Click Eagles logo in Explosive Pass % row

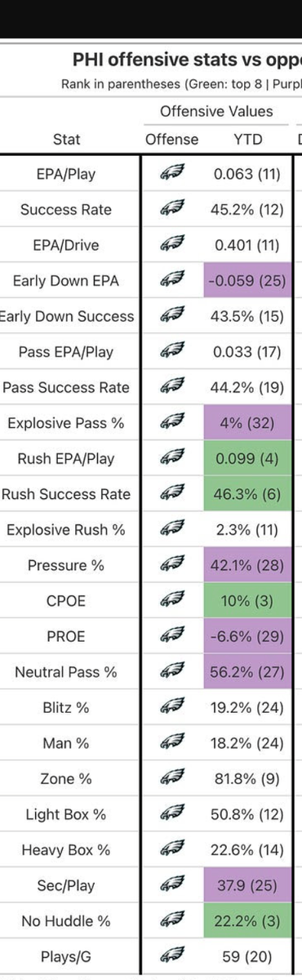click(x=172, y=423)
